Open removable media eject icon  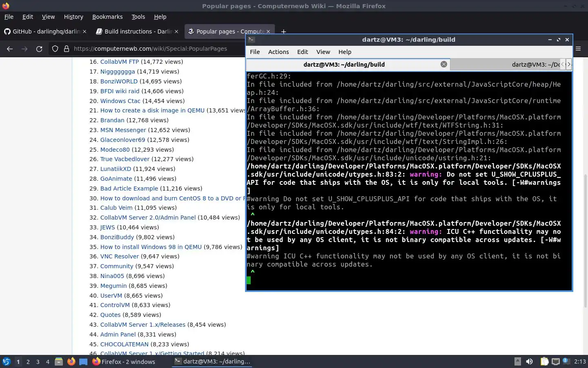517,361
